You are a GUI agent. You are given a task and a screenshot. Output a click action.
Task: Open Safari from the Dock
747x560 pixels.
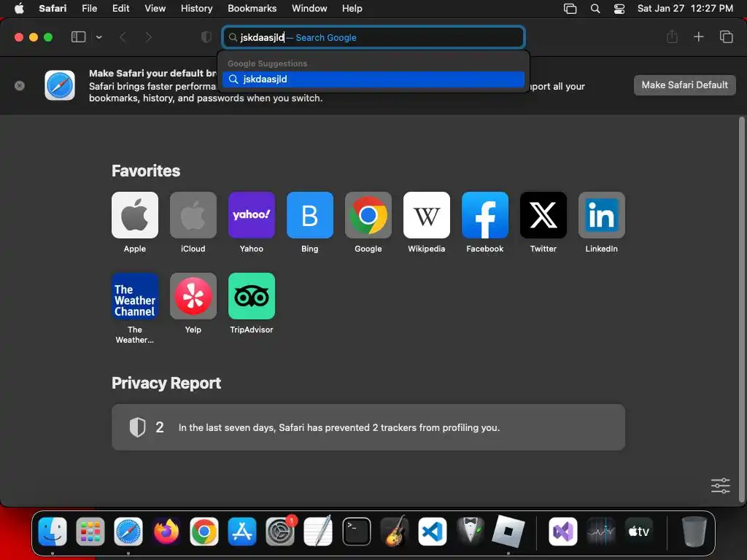(128, 532)
